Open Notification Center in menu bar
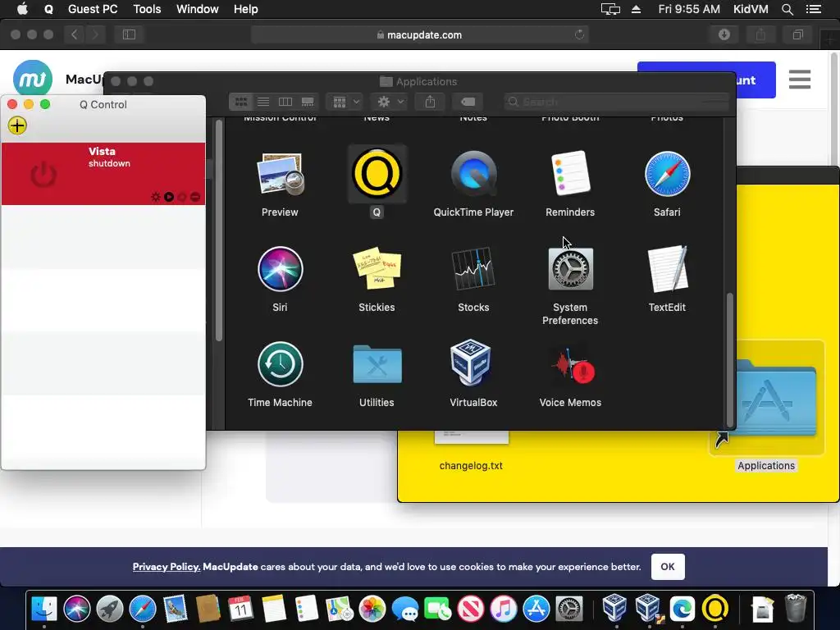The image size is (840, 630). point(814,9)
